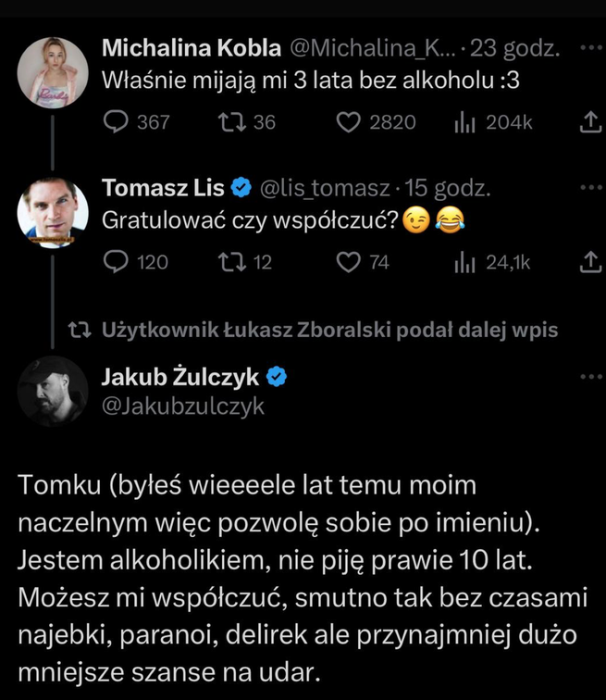Open Jakub Żulczyk's avatar
The image size is (606, 700).
(x=52, y=392)
